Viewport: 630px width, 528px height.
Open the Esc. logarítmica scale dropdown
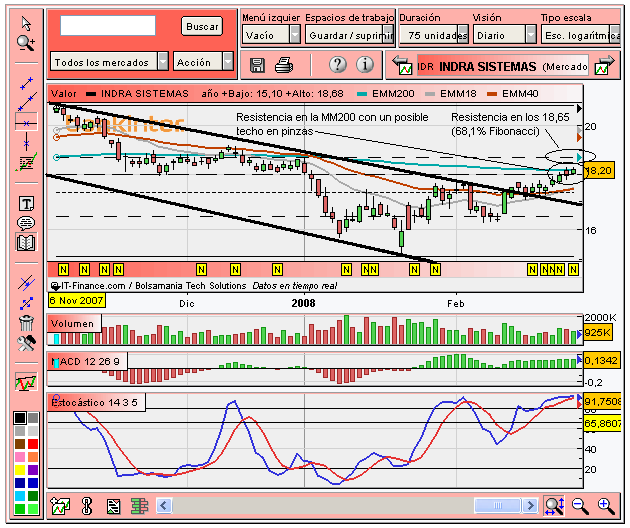(x=581, y=35)
